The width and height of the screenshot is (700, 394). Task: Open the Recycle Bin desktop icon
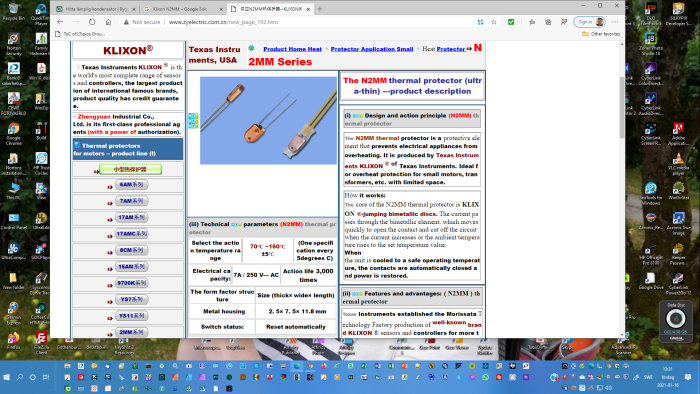click(13, 12)
